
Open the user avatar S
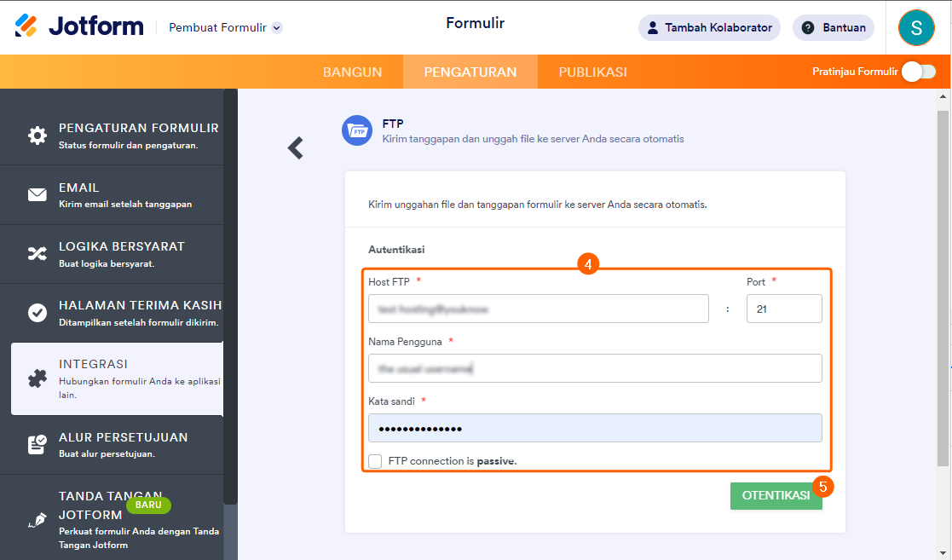[x=916, y=27]
